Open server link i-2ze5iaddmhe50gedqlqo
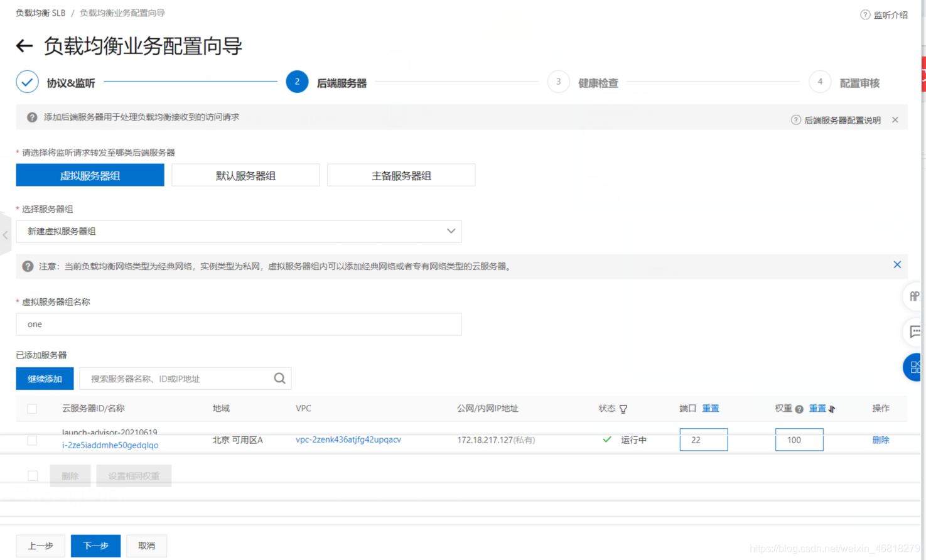 pyautogui.click(x=110, y=445)
